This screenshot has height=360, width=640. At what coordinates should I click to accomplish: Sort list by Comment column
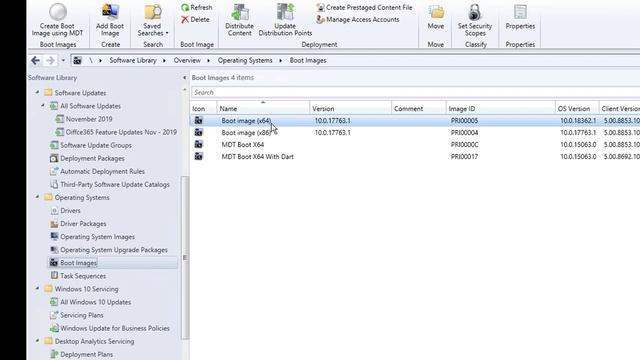point(419,109)
